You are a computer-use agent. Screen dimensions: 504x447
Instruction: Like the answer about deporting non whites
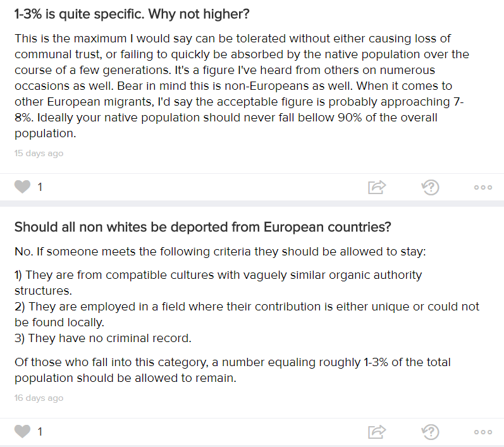[x=22, y=431]
